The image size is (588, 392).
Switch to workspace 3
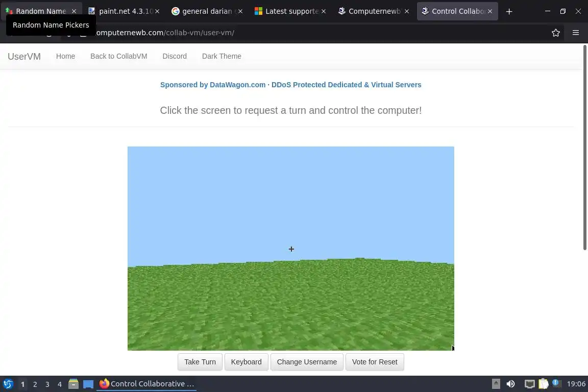pyautogui.click(x=47, y=384)
